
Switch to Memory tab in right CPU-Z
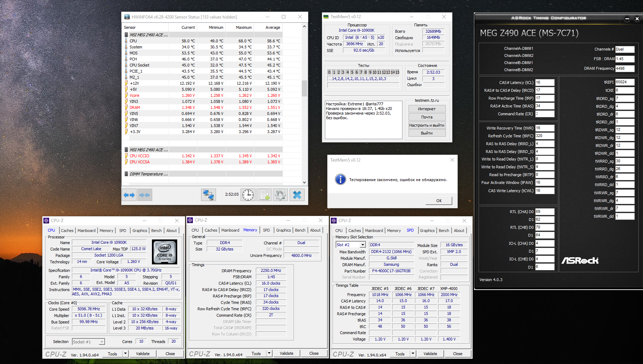pyautogui.click(x=394, y=231)
